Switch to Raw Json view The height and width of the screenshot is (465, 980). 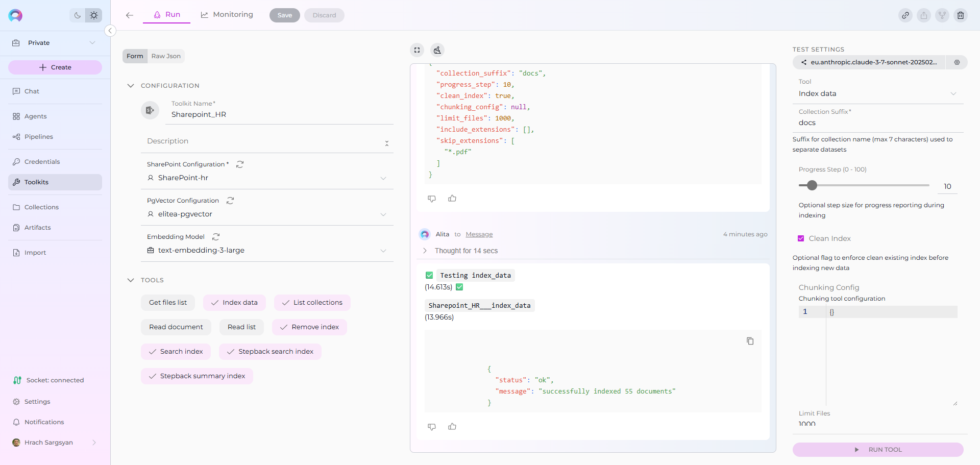pyautogui.click(x=166, y=56)
